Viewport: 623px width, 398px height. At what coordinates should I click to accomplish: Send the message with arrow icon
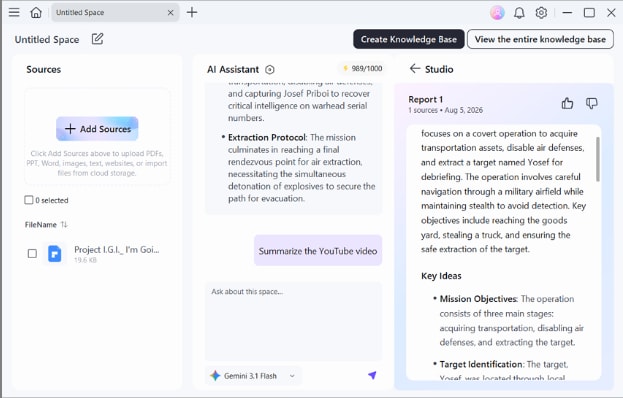click(372, 375)
